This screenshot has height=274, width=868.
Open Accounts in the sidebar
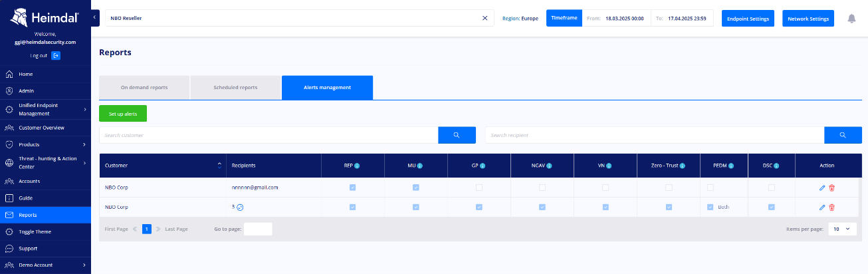click(45, 181)
